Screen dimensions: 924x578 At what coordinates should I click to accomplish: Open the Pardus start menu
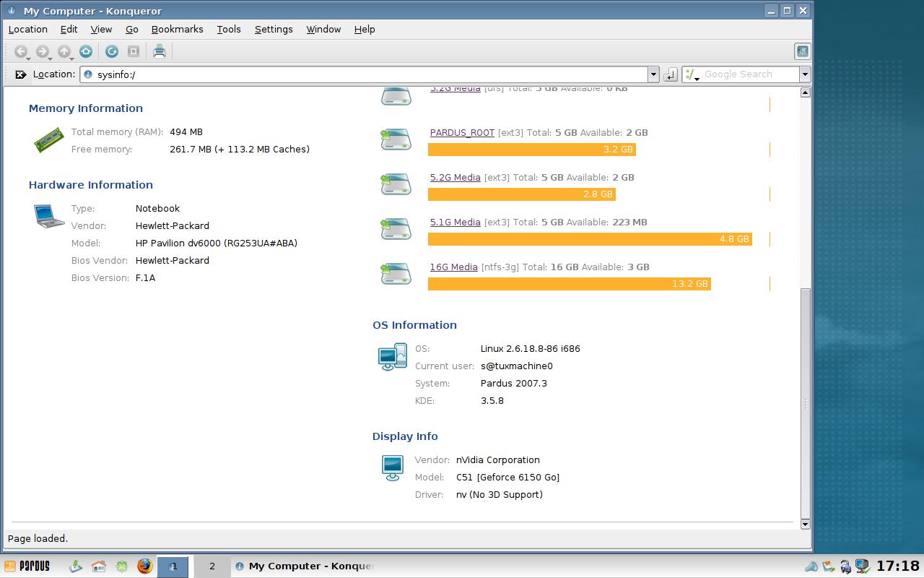(27, 566)
